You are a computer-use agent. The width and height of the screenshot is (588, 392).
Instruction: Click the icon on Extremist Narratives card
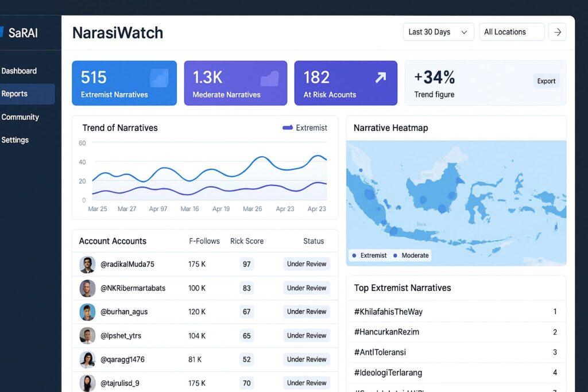158,78
